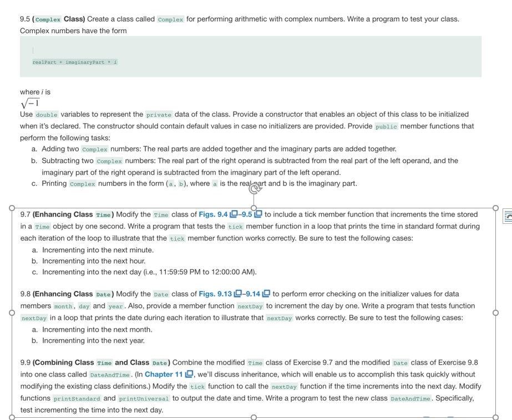Image resolution: width=512 pixels, height=420 pixels.
Task: Click the code line 'realPart + imaginaryPart * i'
Action: coord(75,62)
